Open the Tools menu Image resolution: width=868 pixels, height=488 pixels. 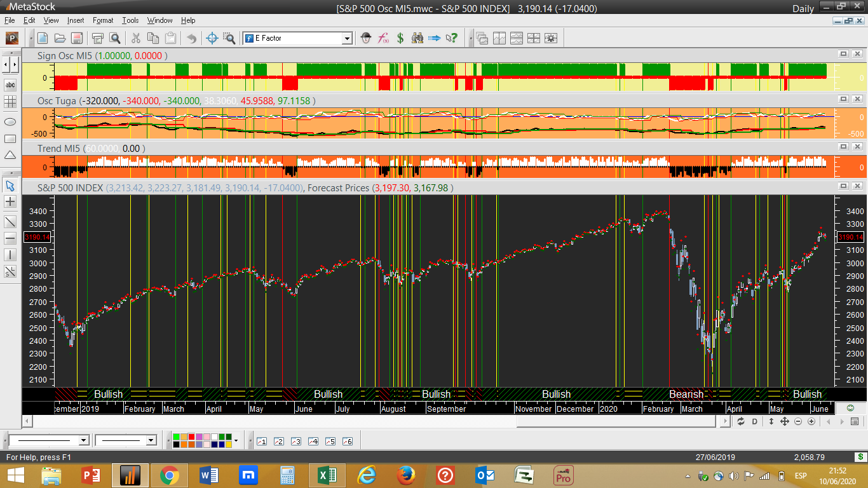pyautogui.click(x=130, y=20)
